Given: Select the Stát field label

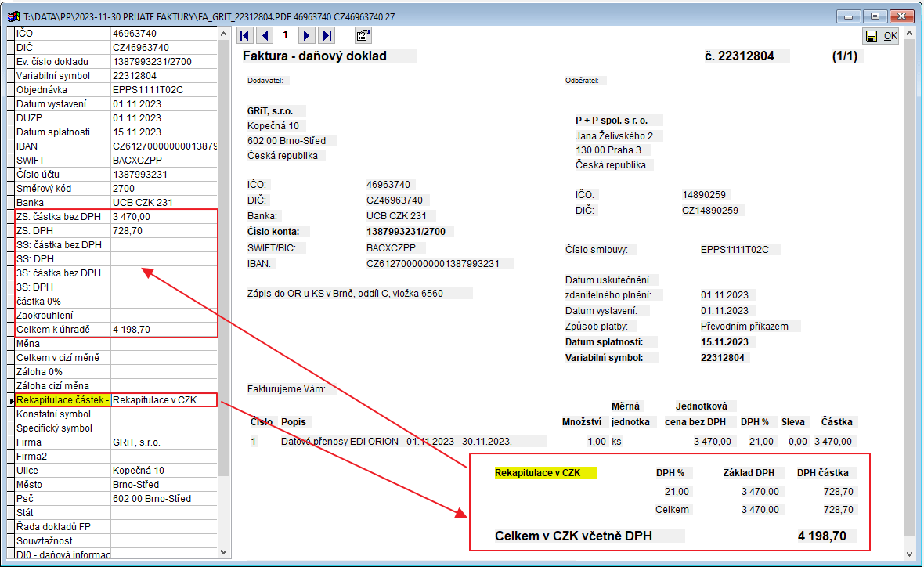Looking at the screenshot, I should (x=25, y=513).
